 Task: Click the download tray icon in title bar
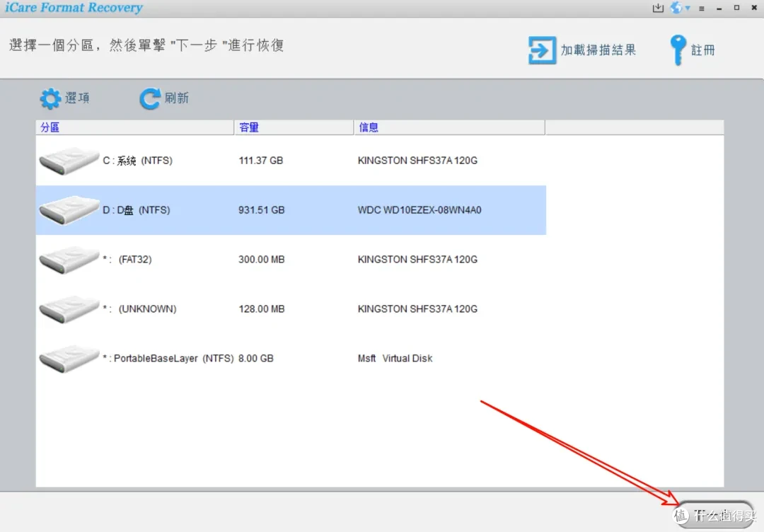[x=658, y=8]
